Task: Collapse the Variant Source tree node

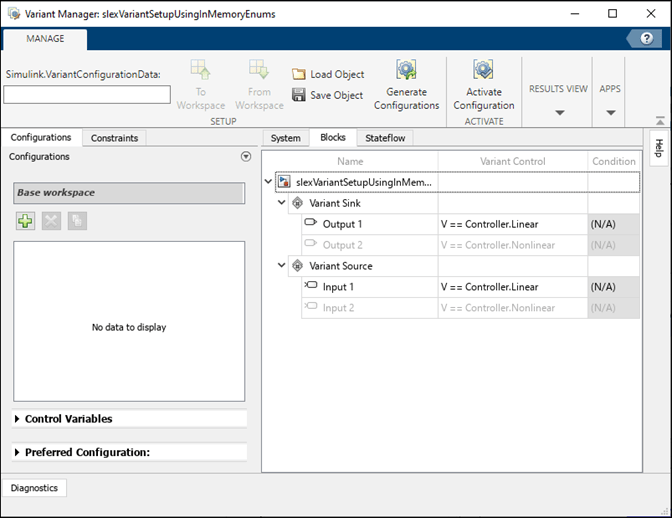Action: click(282, 266)
